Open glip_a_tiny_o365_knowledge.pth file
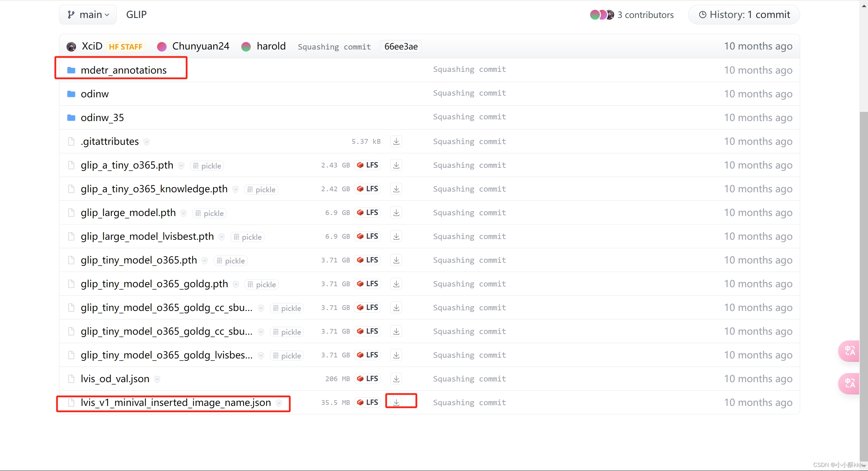The height and width of the screenshot is (471, 868). 154,189
